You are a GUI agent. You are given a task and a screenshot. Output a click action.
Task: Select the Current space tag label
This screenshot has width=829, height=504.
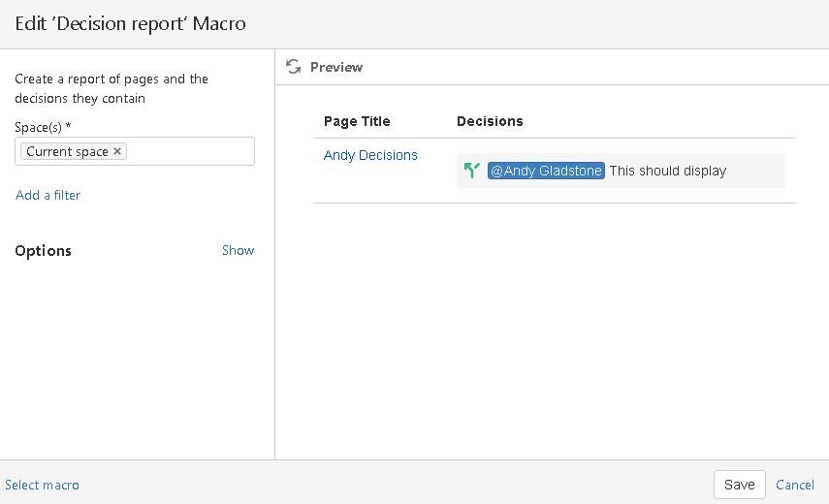(67, 151)
